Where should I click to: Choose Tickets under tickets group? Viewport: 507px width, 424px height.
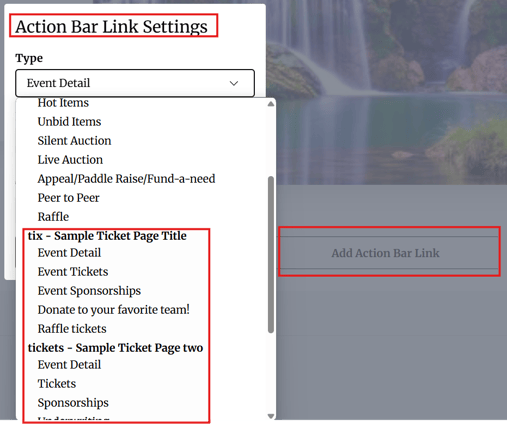[57, 384]
